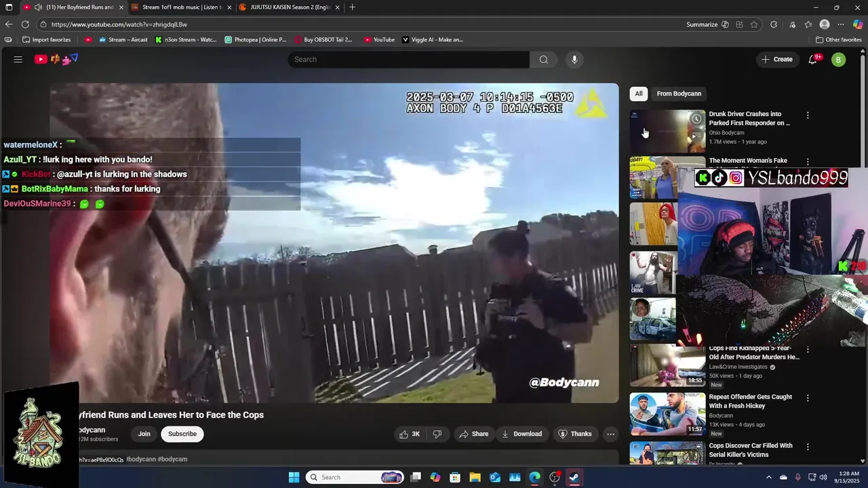868x488 pixels.
Task: Open the browser Extensions puzzle icon
Action: coord(774,24)
